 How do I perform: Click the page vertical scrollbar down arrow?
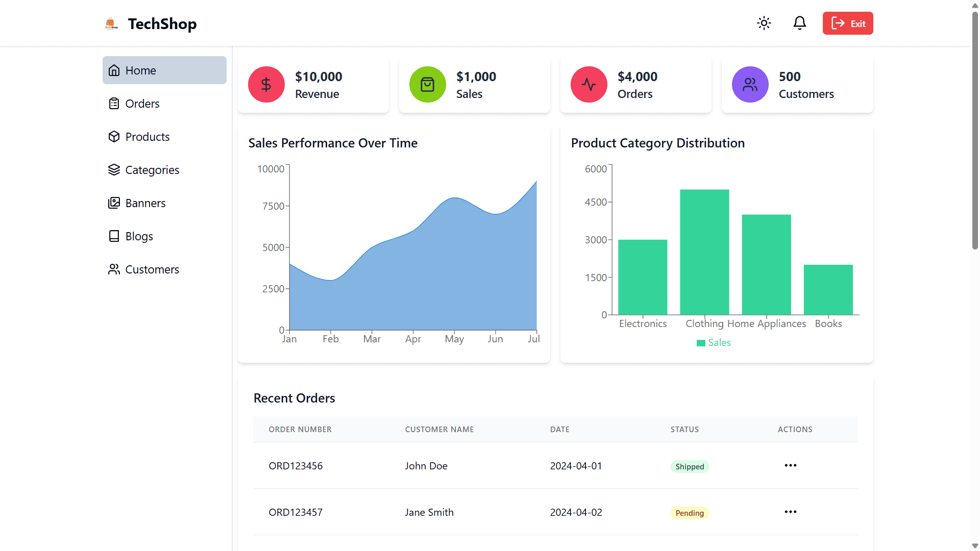point(975,546)
